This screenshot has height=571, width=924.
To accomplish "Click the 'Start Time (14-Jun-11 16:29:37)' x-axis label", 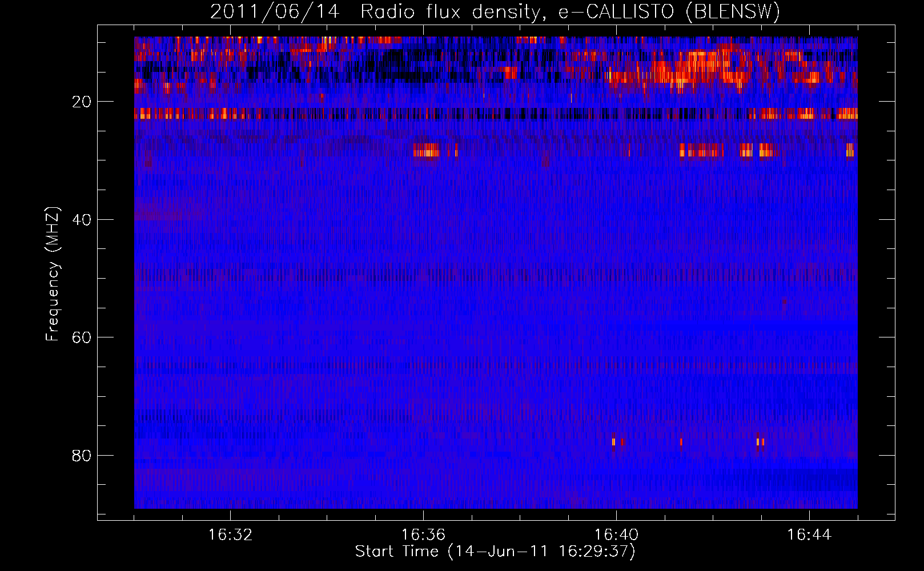I will coord(495,552).
